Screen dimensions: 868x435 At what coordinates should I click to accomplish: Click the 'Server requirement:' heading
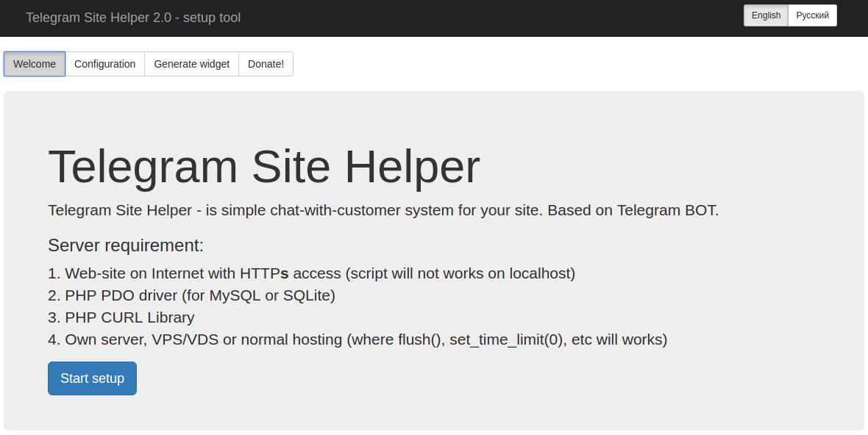126,245
